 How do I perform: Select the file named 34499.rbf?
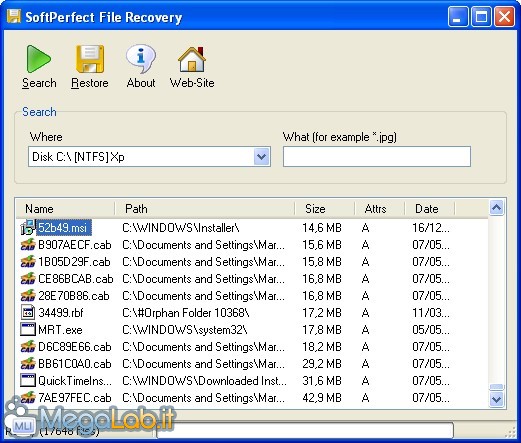[x=61, y=313]
